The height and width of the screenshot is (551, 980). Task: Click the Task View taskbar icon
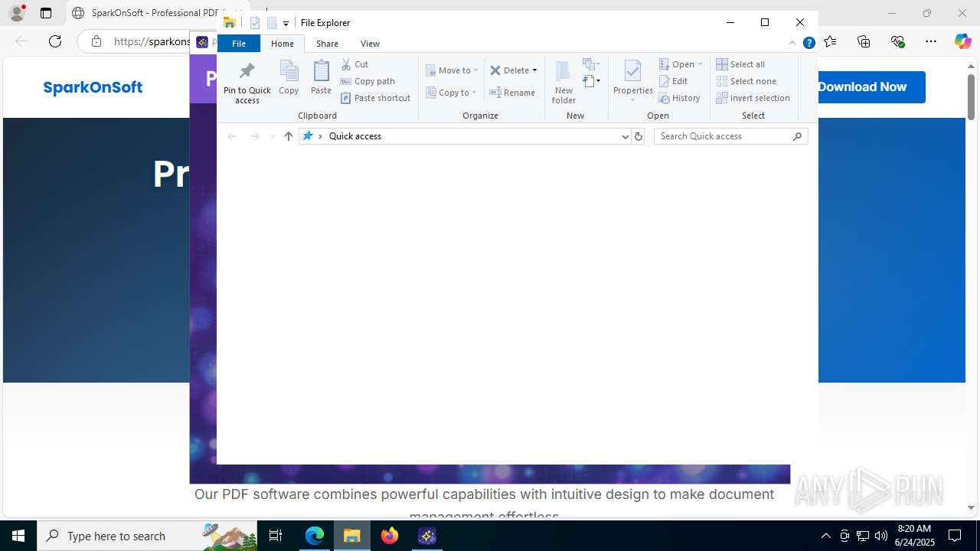point(276,536)
